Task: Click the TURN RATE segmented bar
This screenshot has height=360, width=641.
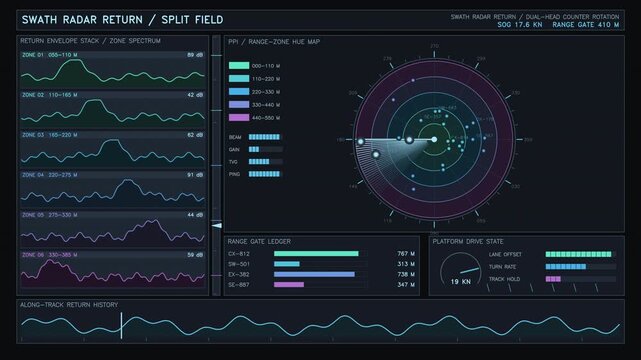Action: pos(580,266)
